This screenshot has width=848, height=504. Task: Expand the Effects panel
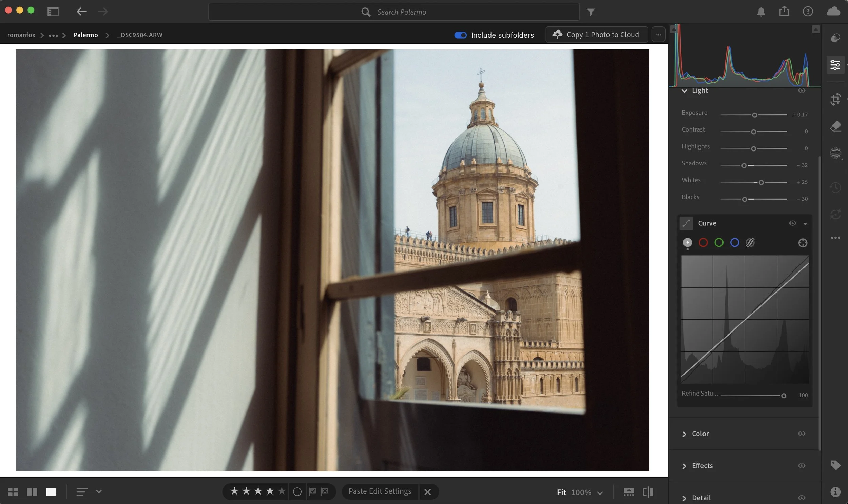coord(702,466)
